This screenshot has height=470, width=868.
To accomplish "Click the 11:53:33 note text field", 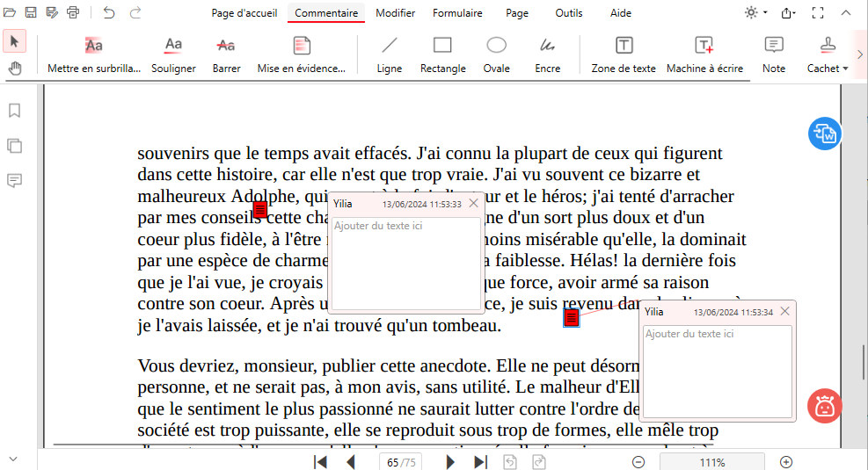I will pyautogui.click(x=405, y=263).
